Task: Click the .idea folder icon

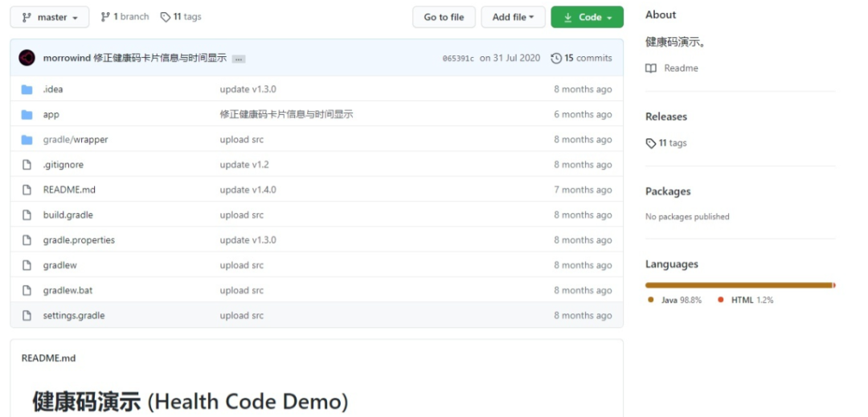Action: [x=27, y=90]
